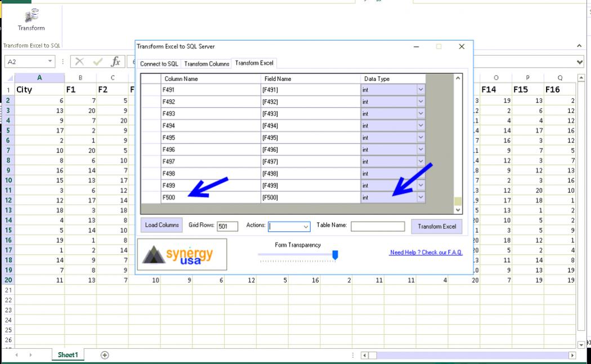Click the Synergy USA logo
Image resolution: width=591 pixels, height=364 pixels.
(x=182, y=254)
